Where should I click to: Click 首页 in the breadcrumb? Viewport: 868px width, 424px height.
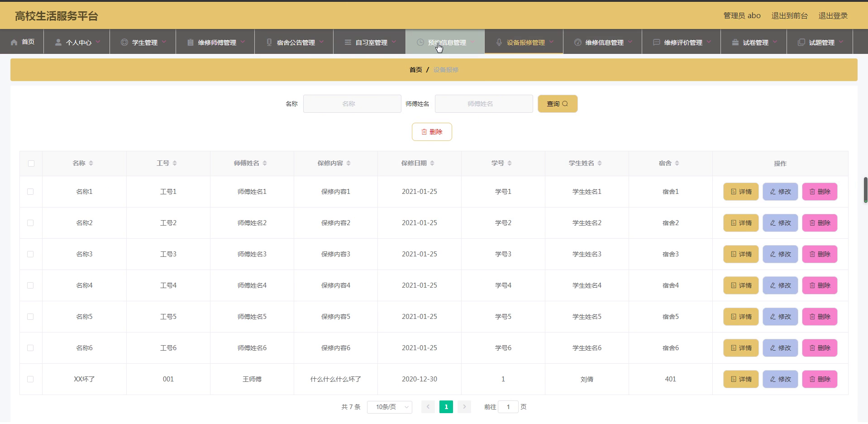coord(415,70)
